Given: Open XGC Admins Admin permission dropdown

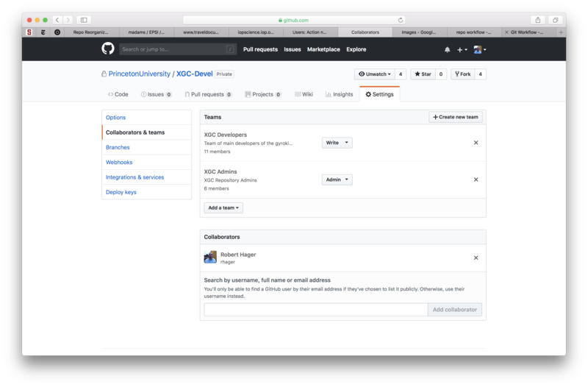Looking at the screenshot, I should point(337,180).
